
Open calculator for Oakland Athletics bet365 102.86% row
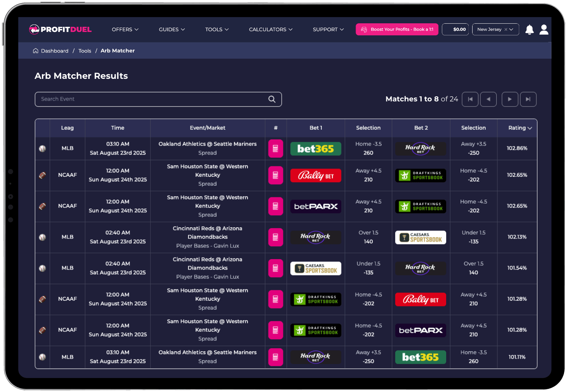click(x=276, y=148)
